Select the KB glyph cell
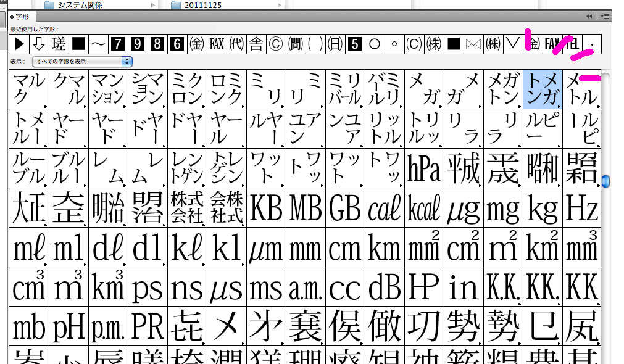624x364 pixels. (266, 208)
